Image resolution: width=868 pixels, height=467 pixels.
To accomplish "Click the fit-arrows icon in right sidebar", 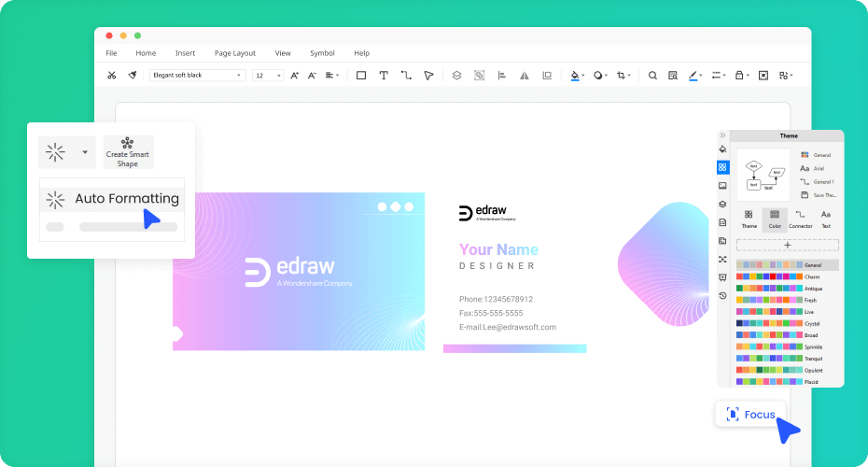I will point(722,260).
